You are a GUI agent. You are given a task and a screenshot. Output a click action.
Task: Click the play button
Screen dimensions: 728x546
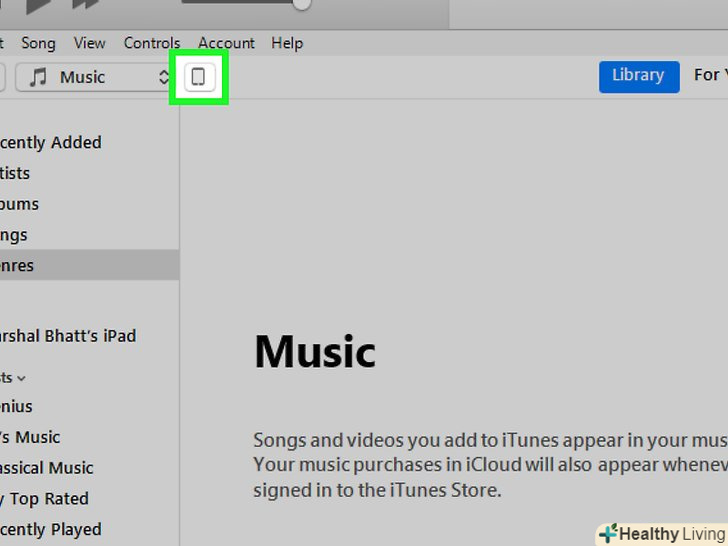coord(38,6)
